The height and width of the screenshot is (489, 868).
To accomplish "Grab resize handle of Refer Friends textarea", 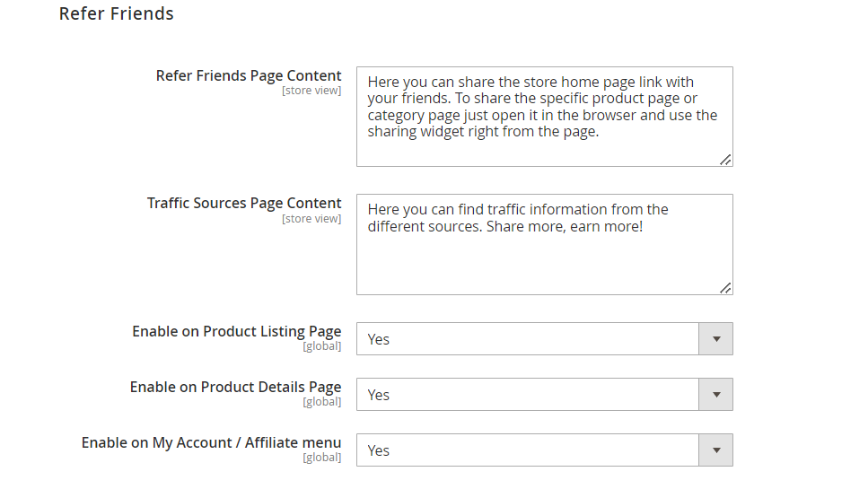I will tap(725, 160).
